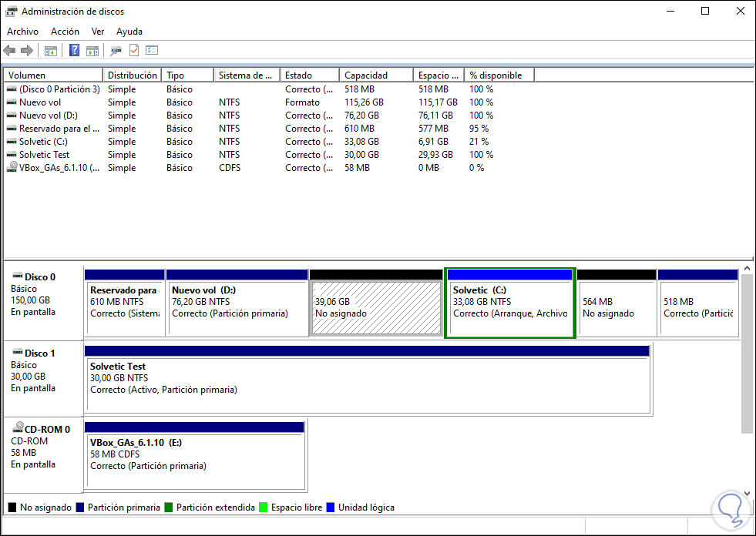Image resolution: width=756 pixels, height=536 pixels.
Task: Click the Back arrow toolbar icon
Action: pyautogui.click(x=9, y=51)
